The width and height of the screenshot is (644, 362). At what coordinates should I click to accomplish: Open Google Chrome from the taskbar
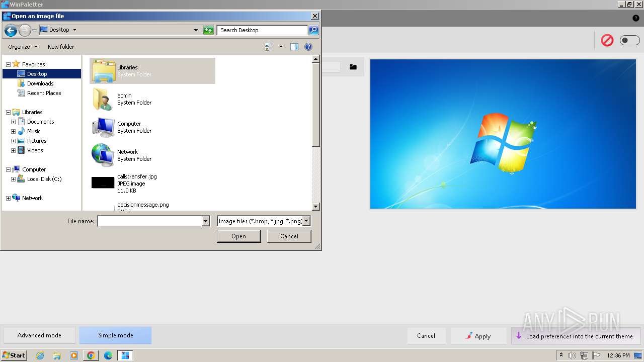[x=91, y=355]
